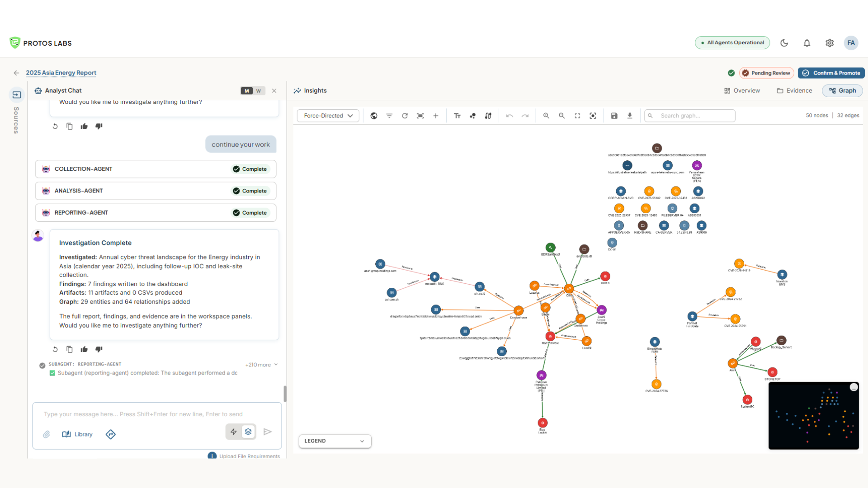Expand the ANALYSIS-AGENT row
868x488 pixels.
156,191
